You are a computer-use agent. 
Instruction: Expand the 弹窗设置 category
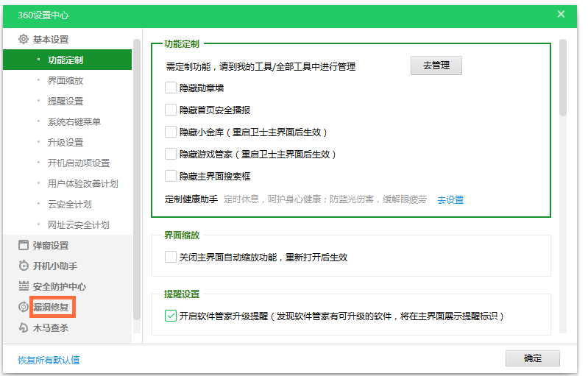coord(51,246)
